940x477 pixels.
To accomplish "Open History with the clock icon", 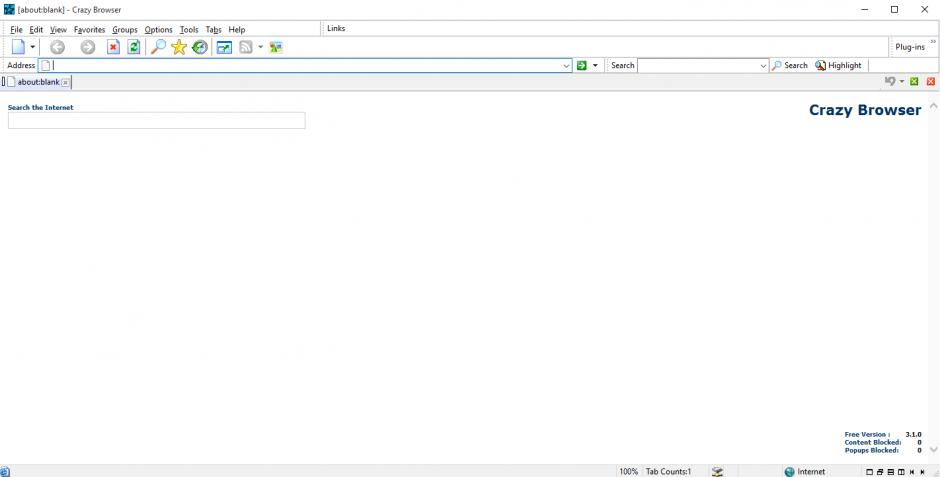I will 200,47.
